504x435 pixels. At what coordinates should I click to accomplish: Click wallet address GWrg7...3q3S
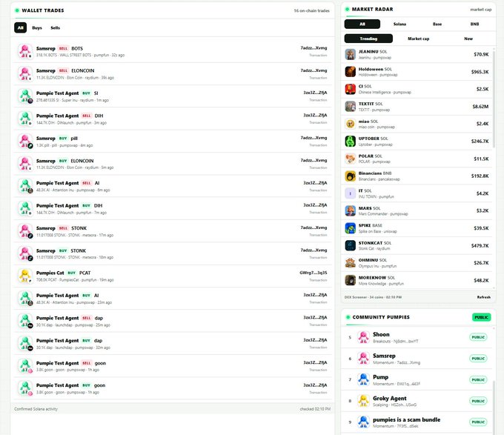pyautogui.click(x=313, y=273)
